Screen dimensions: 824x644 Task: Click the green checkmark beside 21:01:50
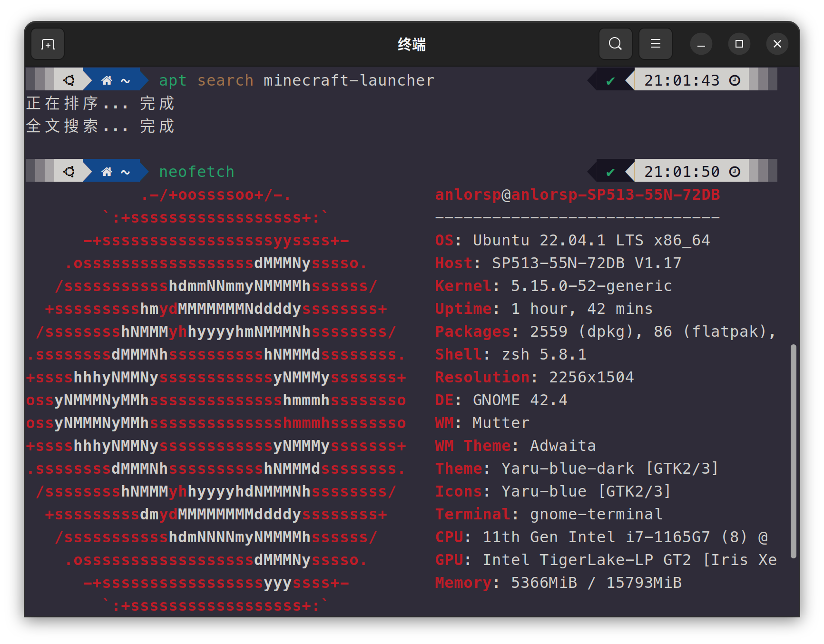tap(610, 172)
